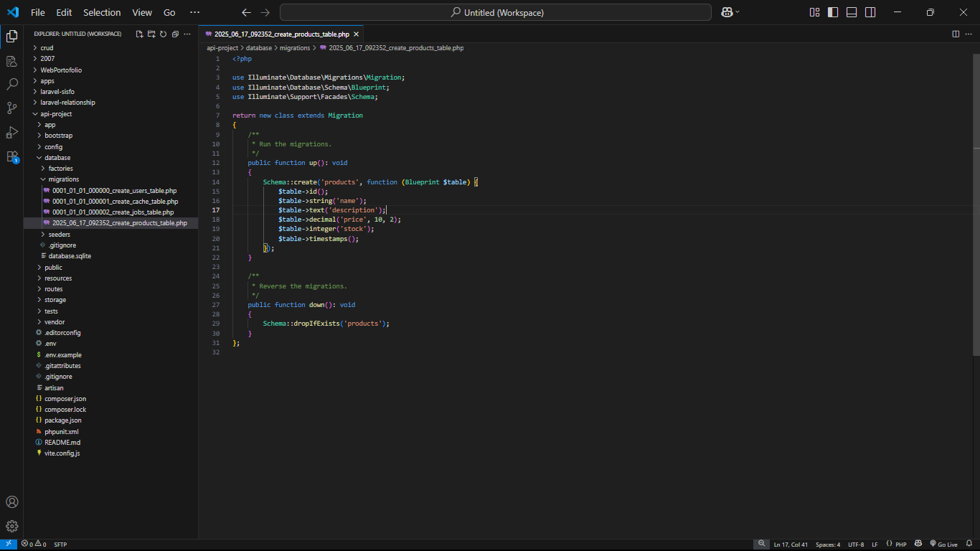Click the Split Editor Right icon
980x551 pixels.
956,34
